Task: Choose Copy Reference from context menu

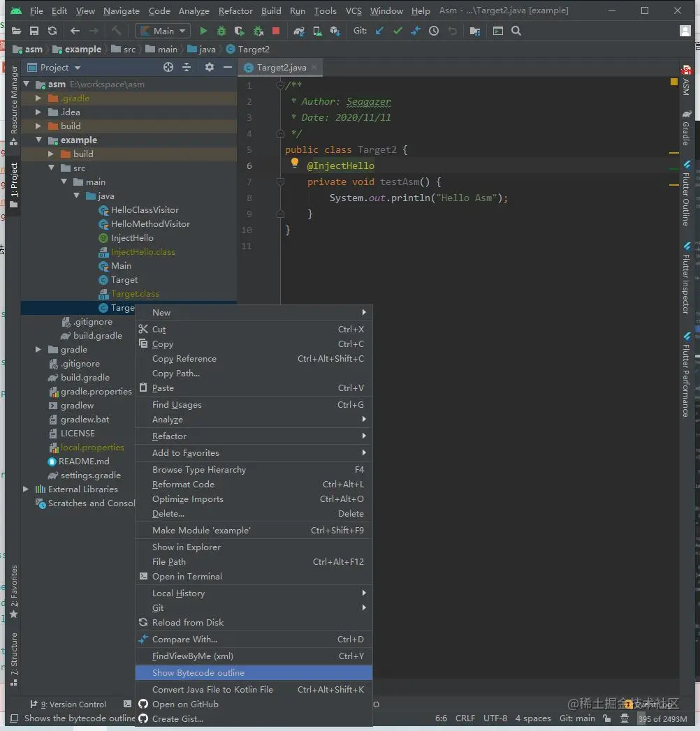Action: (x=254, y=358)
